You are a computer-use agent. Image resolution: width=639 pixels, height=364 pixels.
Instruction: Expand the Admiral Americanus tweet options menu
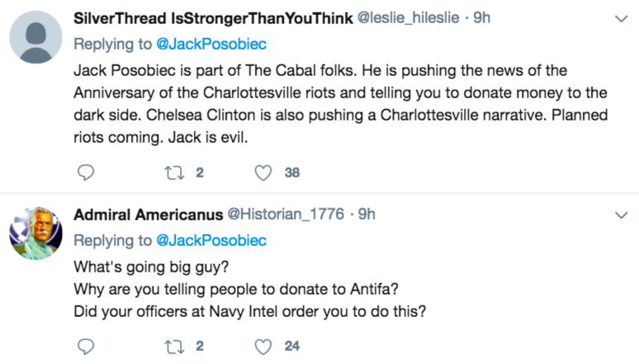click(x=622, y=215)
